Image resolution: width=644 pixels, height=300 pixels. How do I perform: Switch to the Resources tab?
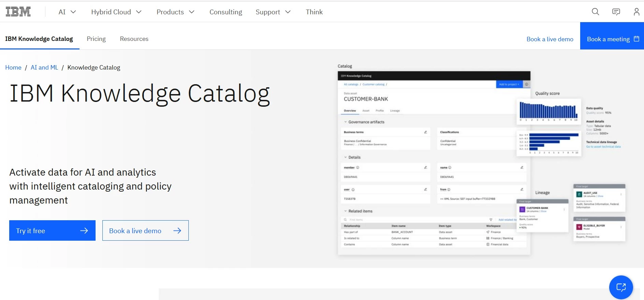pyautogui.click(x=134, y=39)
